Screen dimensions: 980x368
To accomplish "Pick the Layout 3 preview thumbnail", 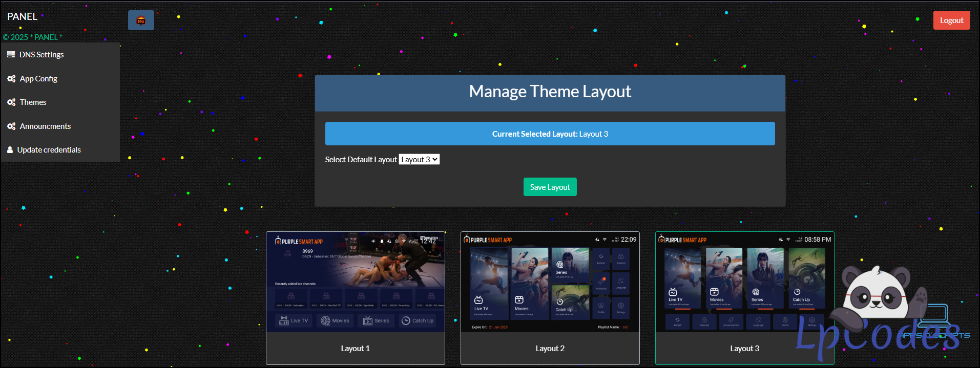I will pyautogui.click(x=744, y=282).
